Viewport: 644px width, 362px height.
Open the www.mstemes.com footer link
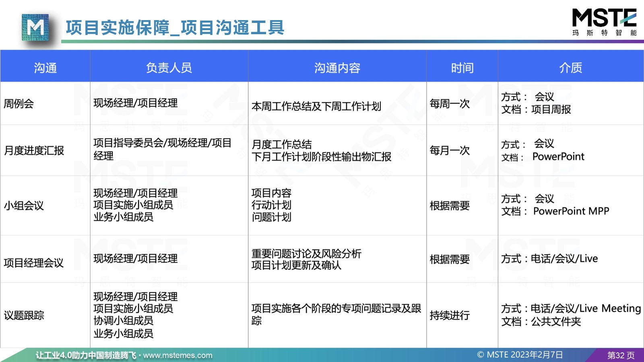[178, 355]
